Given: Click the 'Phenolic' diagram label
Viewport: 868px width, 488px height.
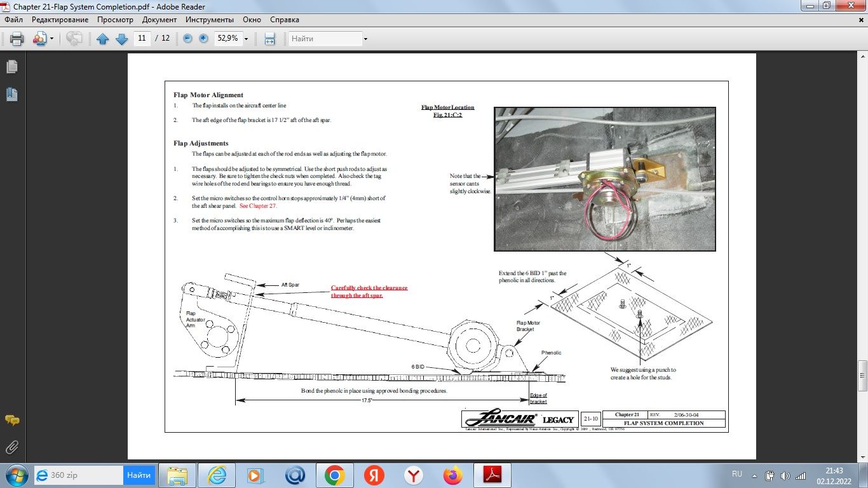Looking at the screenshot, I should click(x=552, y=353).
